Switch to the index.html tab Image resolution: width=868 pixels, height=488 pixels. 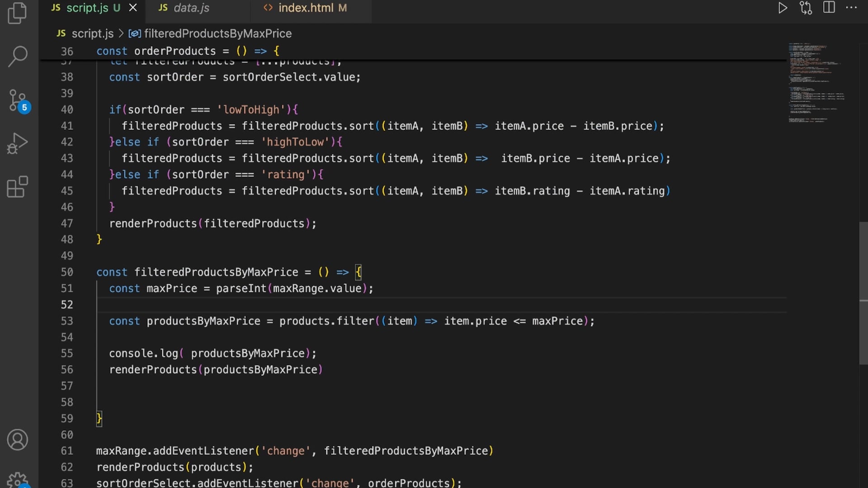click(x=306, y=8)
